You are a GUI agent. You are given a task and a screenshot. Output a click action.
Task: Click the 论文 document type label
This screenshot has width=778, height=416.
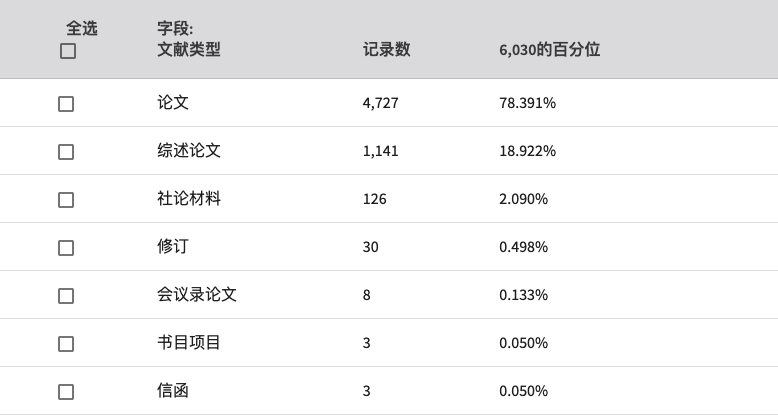coord(173,102)
